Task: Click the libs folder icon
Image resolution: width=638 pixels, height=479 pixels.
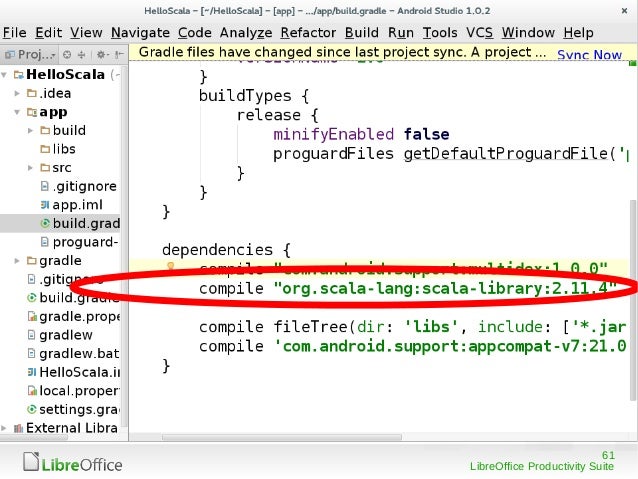Action: (x=45, y=149)
